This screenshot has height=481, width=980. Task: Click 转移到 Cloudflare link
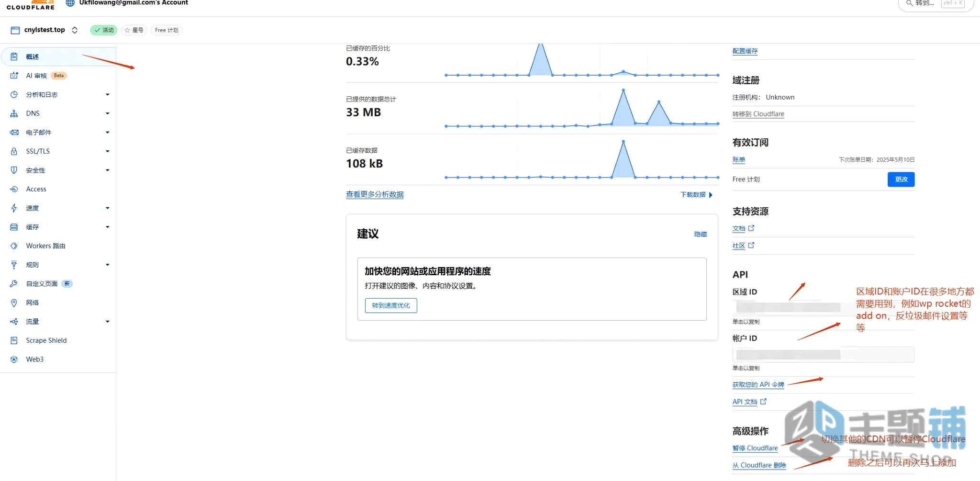click(758, 114)
